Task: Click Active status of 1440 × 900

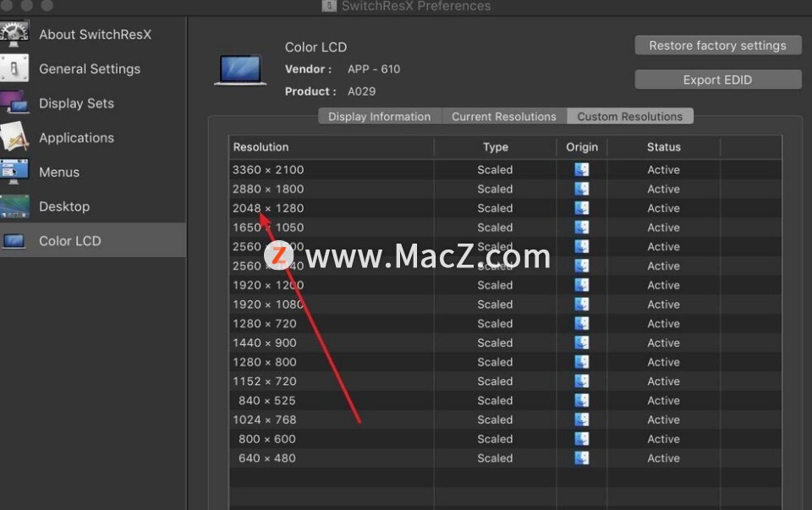Action: 663,343
